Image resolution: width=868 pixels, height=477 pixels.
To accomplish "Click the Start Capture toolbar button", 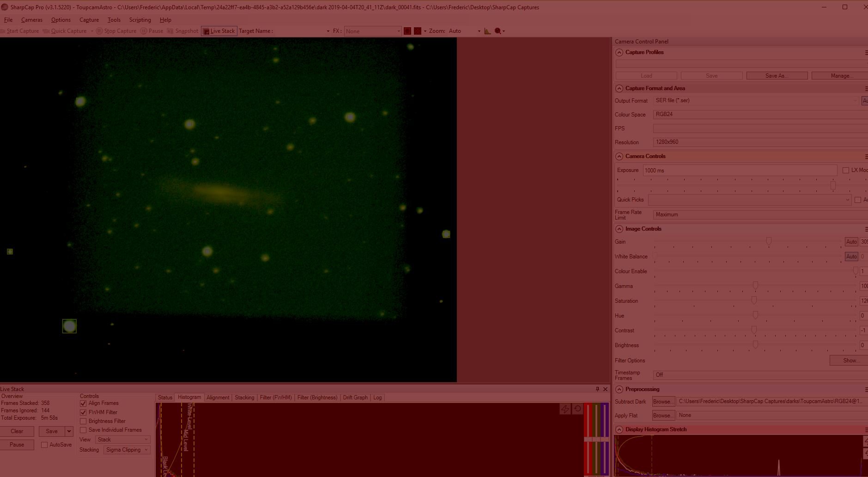I will (x=19, y=31).
